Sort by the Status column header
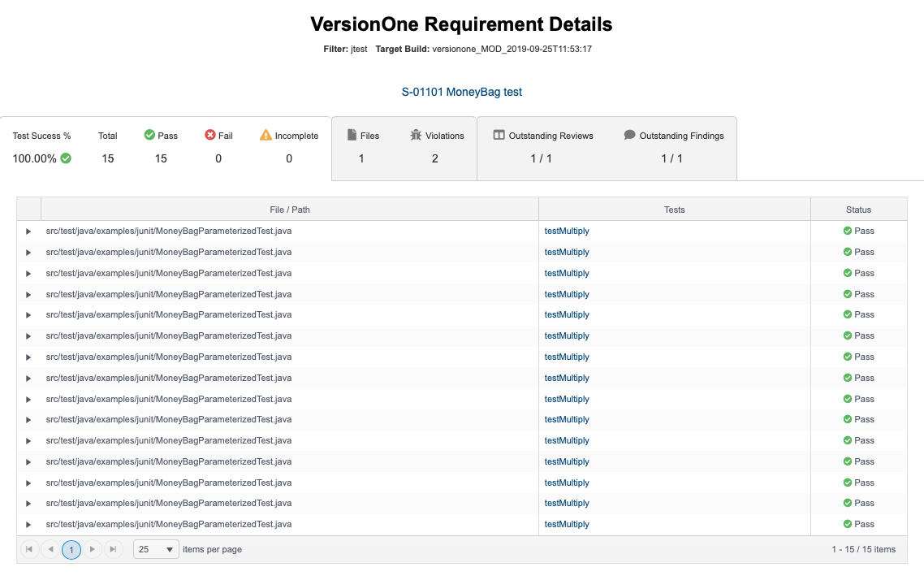The width and height of the screenshot is (924, 580). pos(858,210)
